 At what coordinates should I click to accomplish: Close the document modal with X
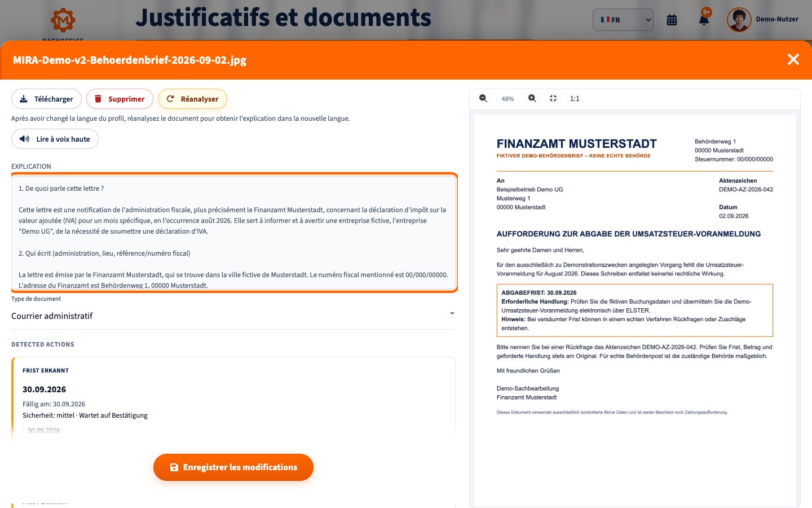click(793, 59)
